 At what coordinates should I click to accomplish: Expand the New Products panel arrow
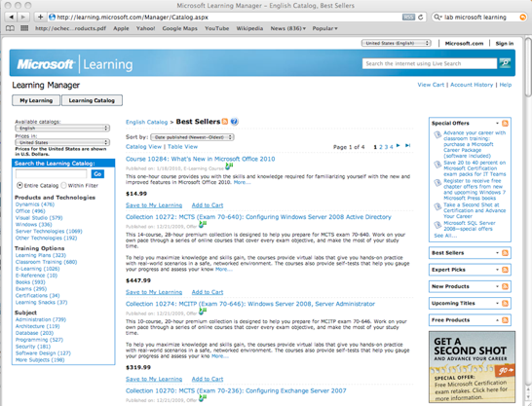[x=497, y=286]
